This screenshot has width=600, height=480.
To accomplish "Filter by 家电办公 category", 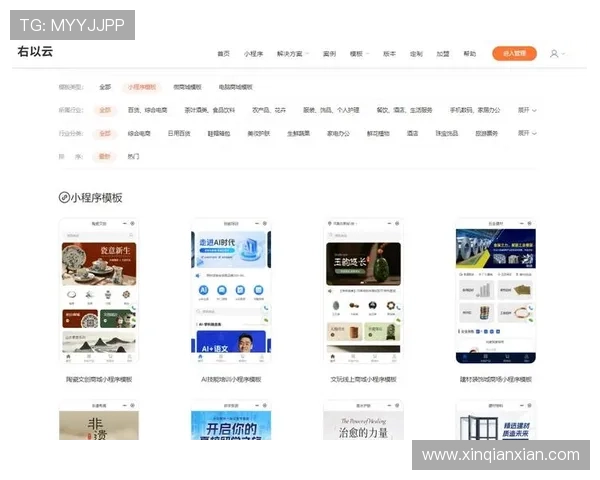I will pyautogui.click(x=338, y=134).
